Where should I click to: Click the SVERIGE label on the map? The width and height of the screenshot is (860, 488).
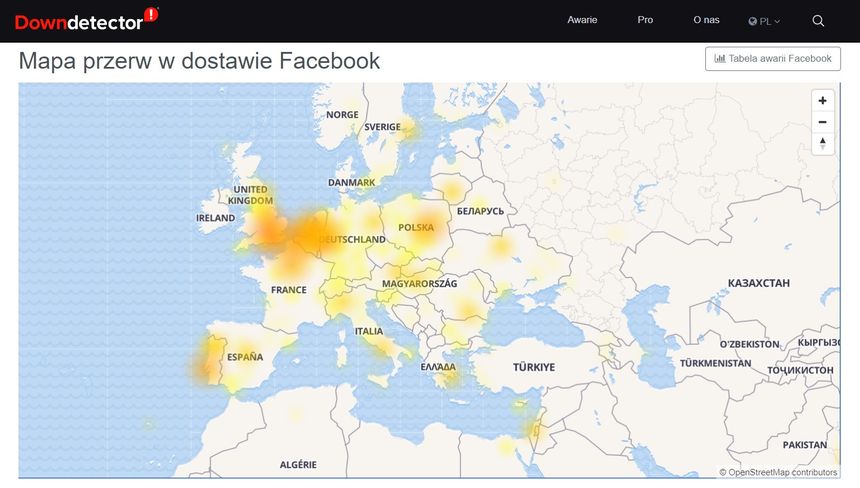382,127
